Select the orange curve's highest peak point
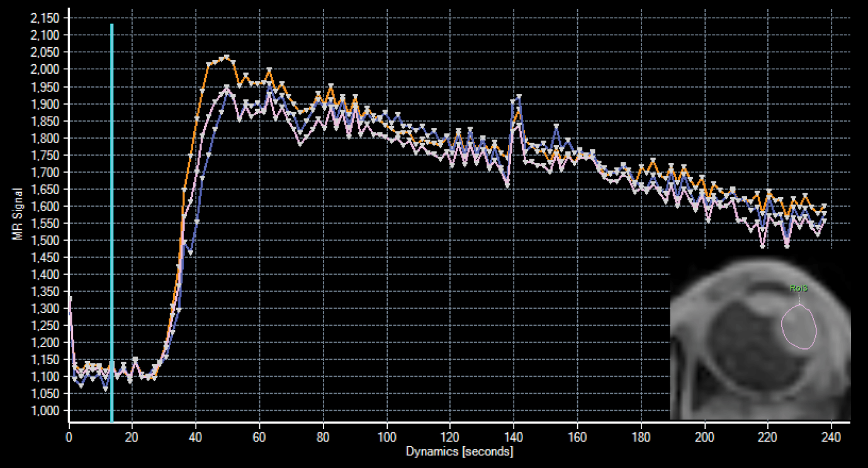This screenshot has width=868, height=468. coord(227,57)
